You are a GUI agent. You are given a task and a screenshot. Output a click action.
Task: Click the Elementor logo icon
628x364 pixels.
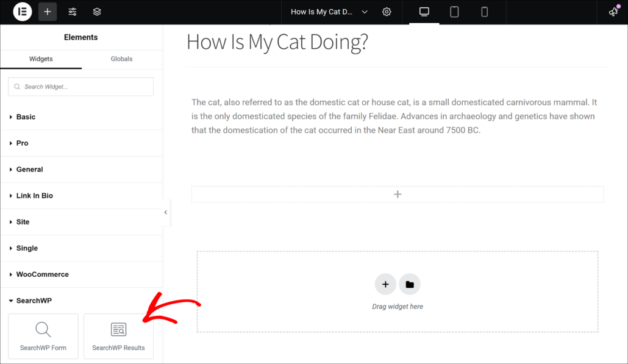pyautogui.click(x=23, y=12)
